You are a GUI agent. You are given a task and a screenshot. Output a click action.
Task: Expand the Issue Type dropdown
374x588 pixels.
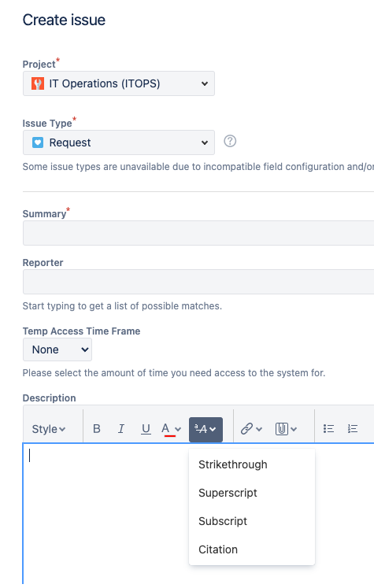tap(119, 142)
